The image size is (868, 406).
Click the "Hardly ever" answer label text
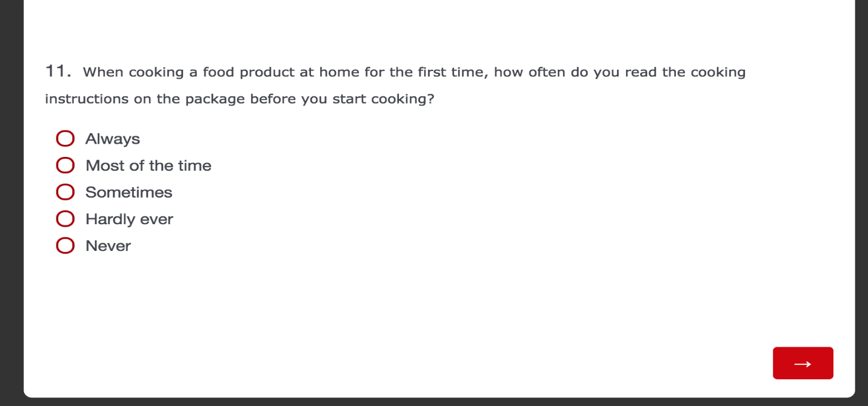(x=129, y=219)
